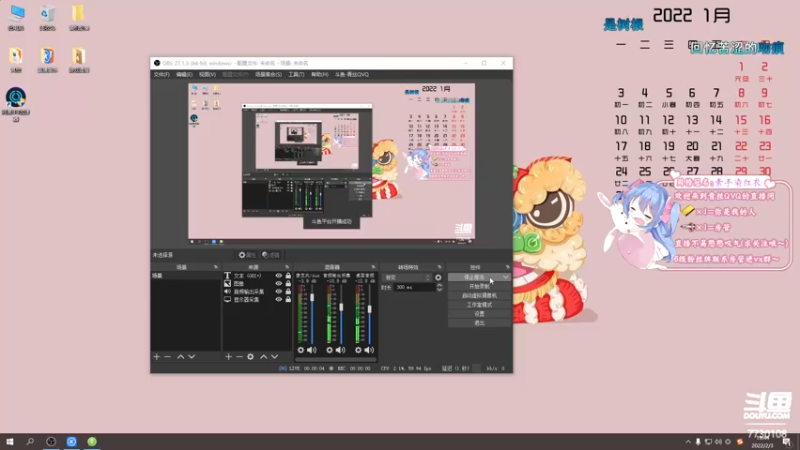
Task: Remove the selected source with the minus icon
Action: pyautogui.click(x=239, y=357)
